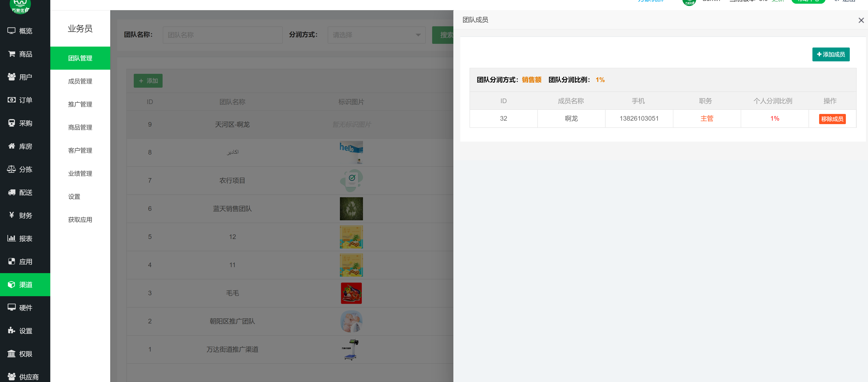Click the thumbnail image for team 毛毛
This screenshot has width=868, height=382.
351,293
